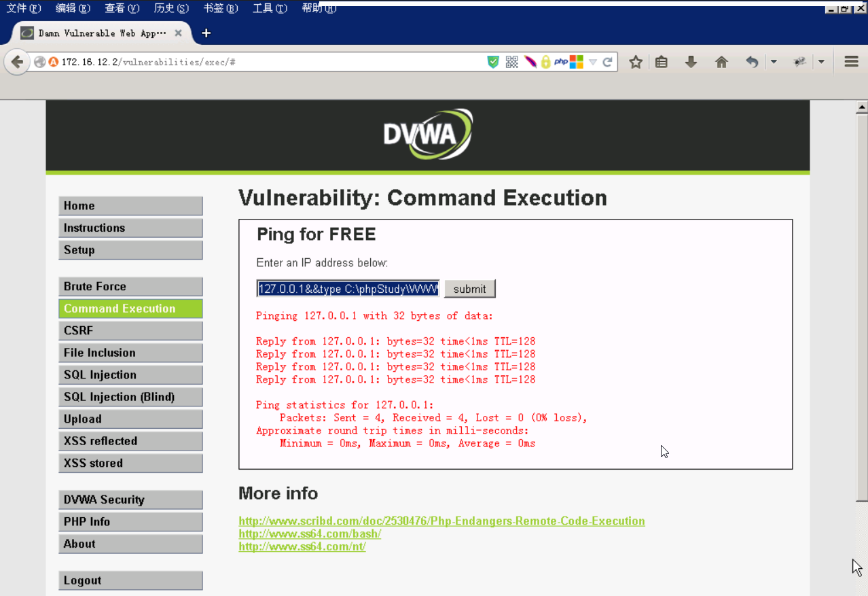The height and width of the screenshot is (596, 868).
Task: Click the 'Packets: Sent = 4' output line
Action: click(x=433, y=418)
